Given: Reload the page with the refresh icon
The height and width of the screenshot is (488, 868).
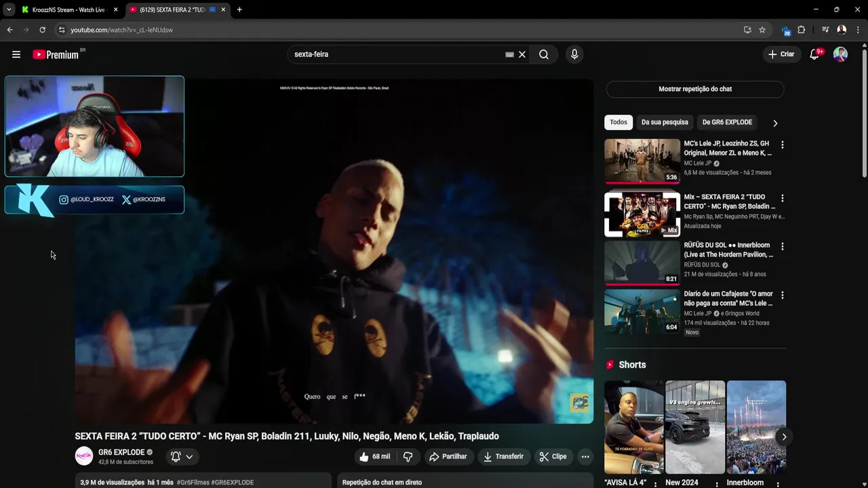Looking at the screenshot, I should click(x=42, y=30).
